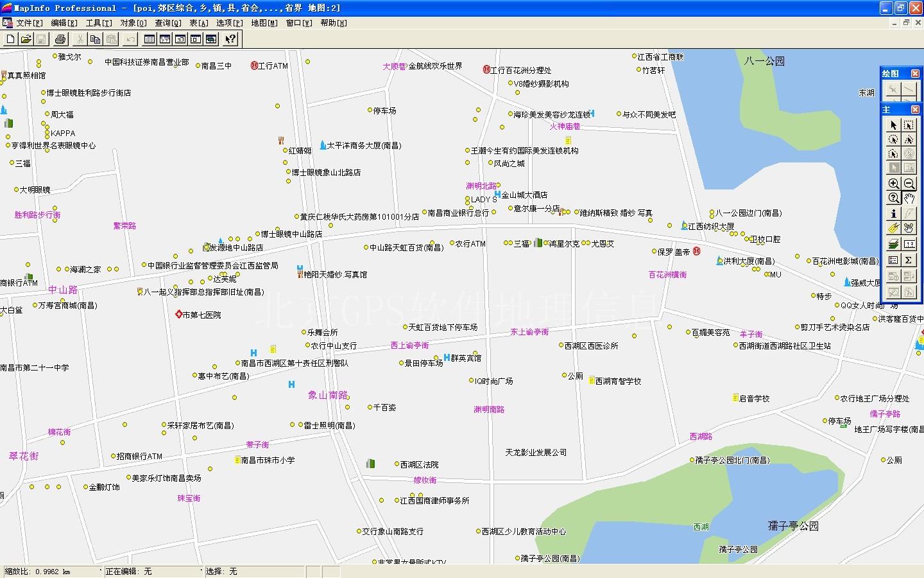
Task: Open the Change View tool
Action: [893, 198]
